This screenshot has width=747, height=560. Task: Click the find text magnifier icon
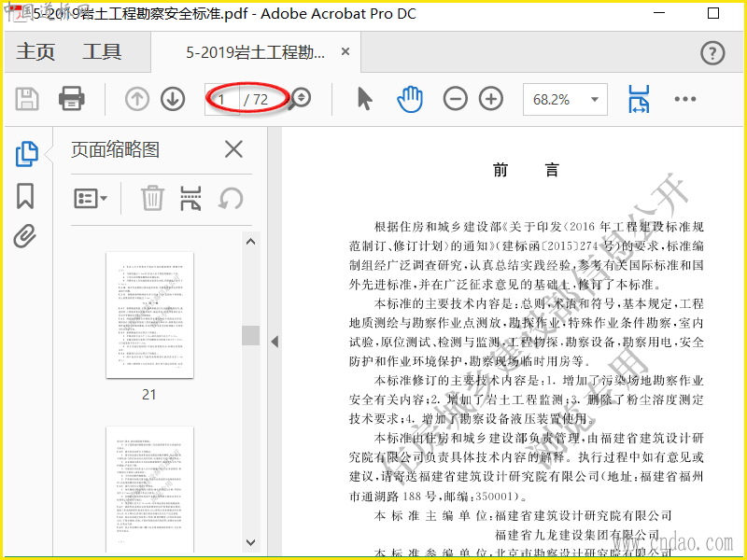tap(301, 99)
